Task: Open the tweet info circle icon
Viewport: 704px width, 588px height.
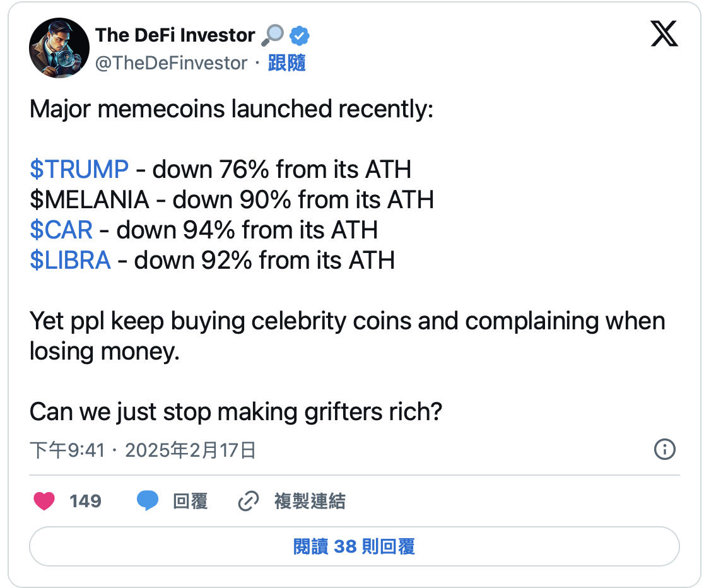Action: pos(665,449)
